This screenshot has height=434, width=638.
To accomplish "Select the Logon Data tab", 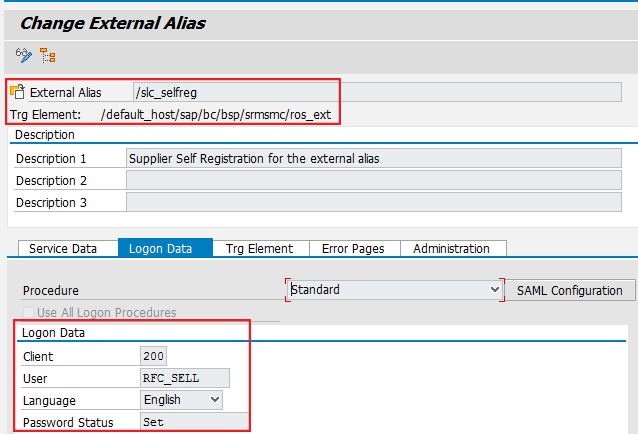I will pyautogui.click(x=164, y=248).
